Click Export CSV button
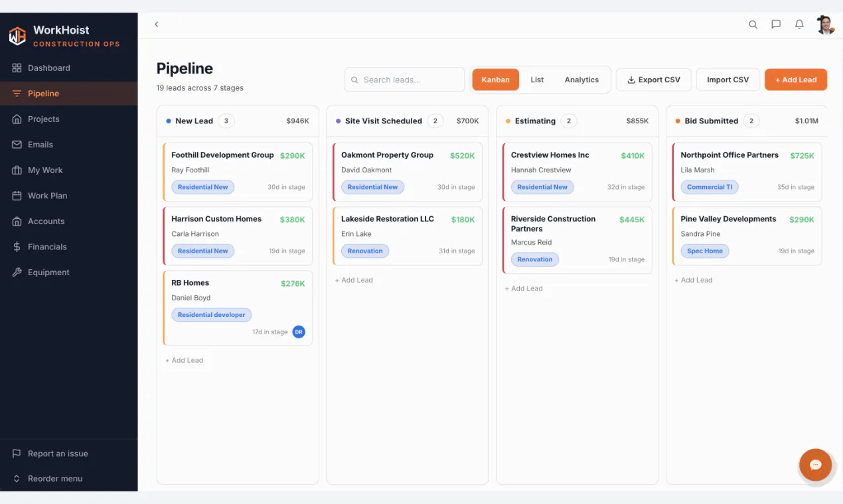 654,80
